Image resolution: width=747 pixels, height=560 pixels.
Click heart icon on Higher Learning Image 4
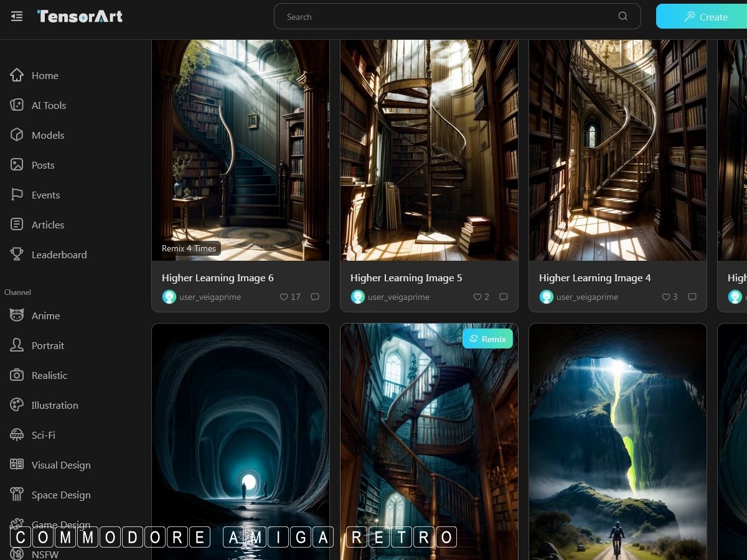pyautogui.click(x=665, y=297)
